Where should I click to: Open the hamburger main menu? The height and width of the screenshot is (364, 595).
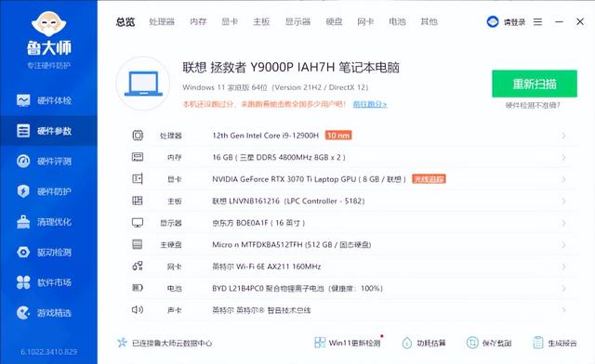coord(537,22)
